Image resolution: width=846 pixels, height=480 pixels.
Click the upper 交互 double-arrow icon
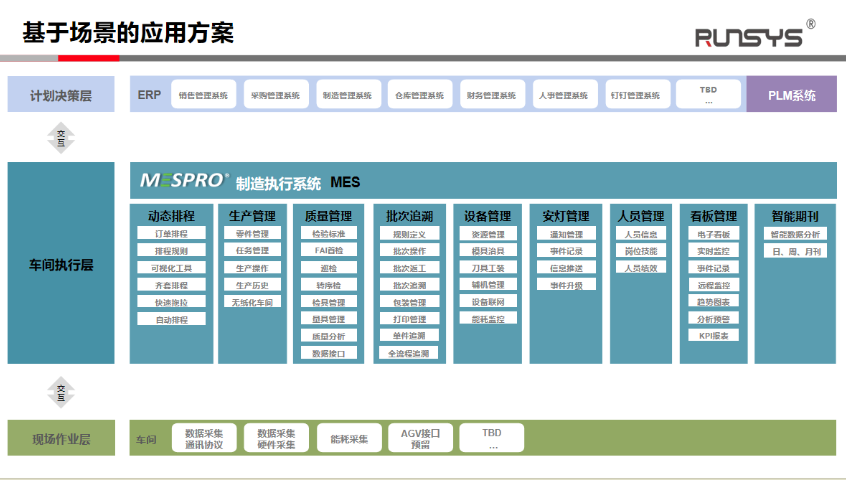click(61, 136)
